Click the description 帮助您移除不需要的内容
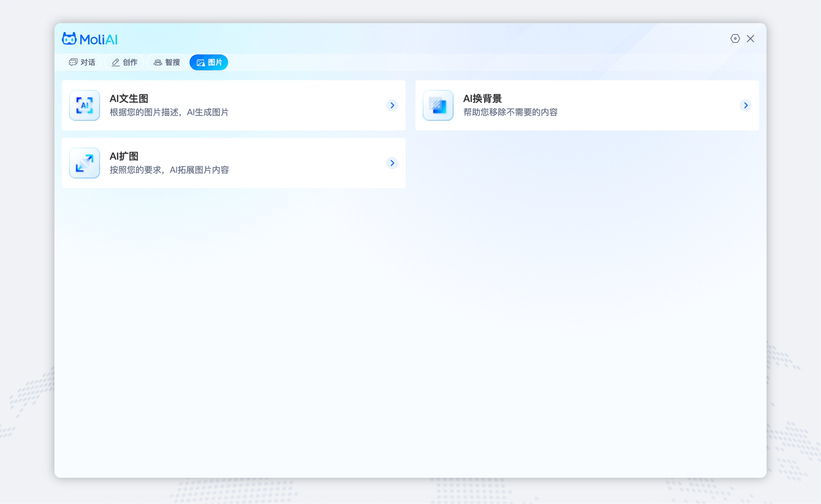The height and width of the screenshot is (504, 821). (510, 112)
